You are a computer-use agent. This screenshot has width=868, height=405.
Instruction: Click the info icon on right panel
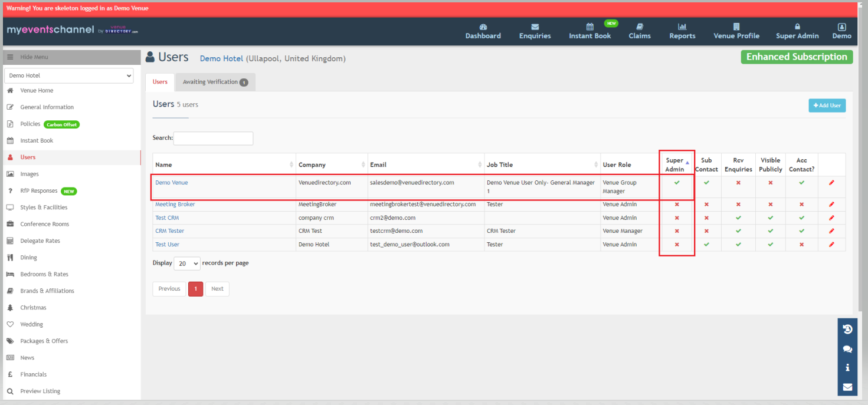coord(847,367)
